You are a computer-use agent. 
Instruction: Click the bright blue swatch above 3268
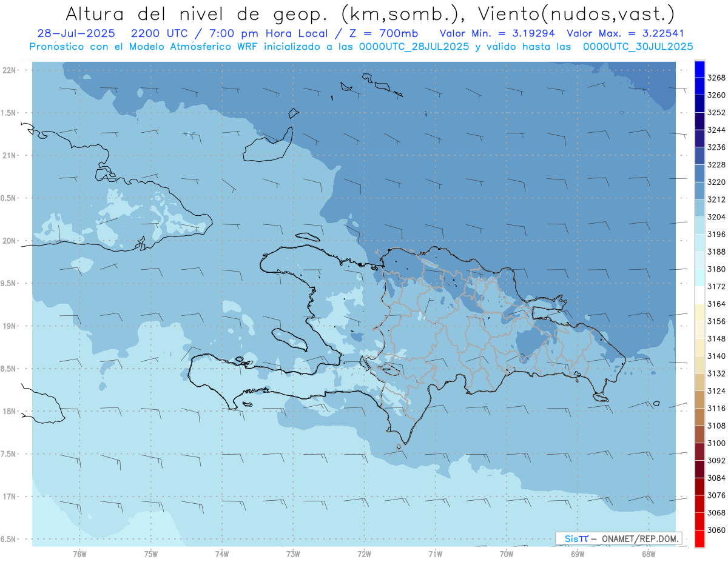tap(699, 69)
